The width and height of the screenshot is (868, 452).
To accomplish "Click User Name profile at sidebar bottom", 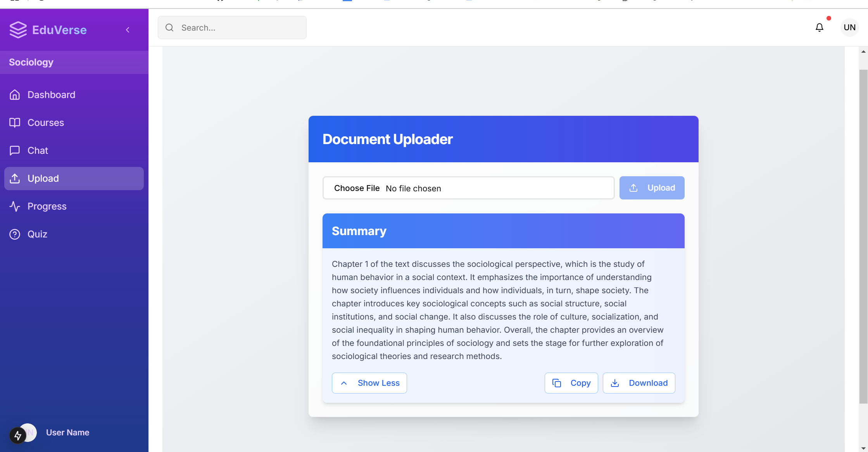I will [67, 433].
